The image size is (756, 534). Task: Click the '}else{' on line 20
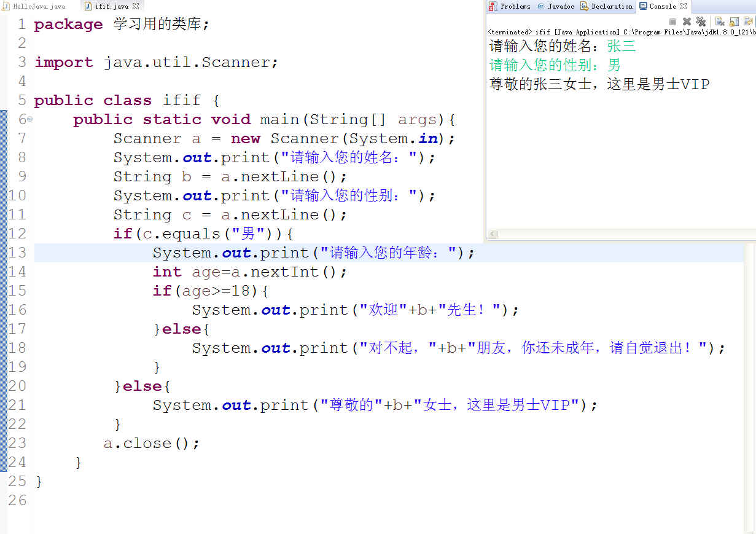tap(142, 387)
